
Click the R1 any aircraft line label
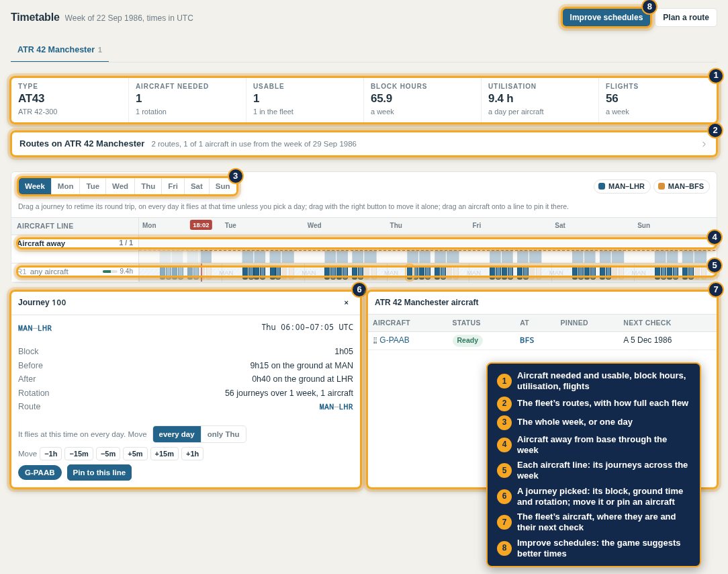(x=43, y=272)
